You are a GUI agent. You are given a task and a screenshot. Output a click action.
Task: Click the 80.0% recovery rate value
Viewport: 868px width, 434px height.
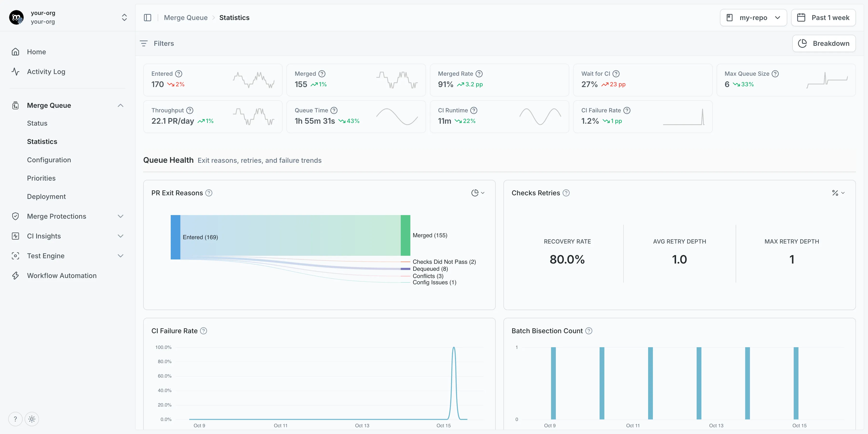pos(567,259)
